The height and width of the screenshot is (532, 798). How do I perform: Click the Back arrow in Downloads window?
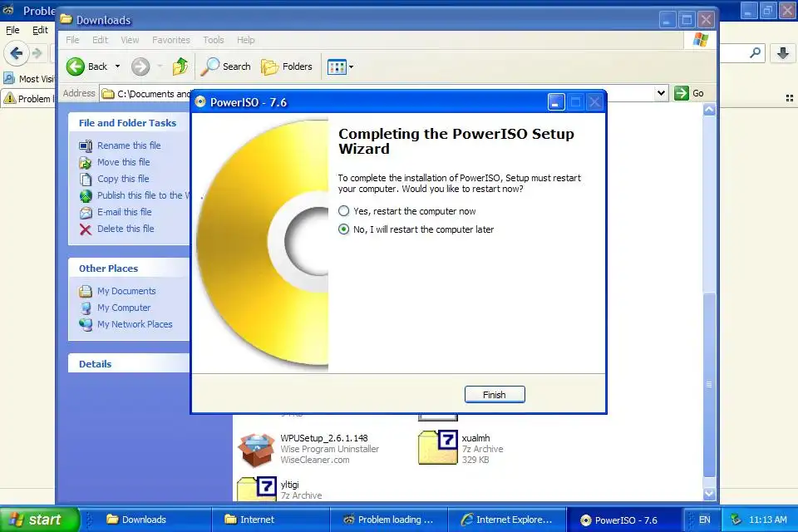pyautogui.click(x=76, y=66)
